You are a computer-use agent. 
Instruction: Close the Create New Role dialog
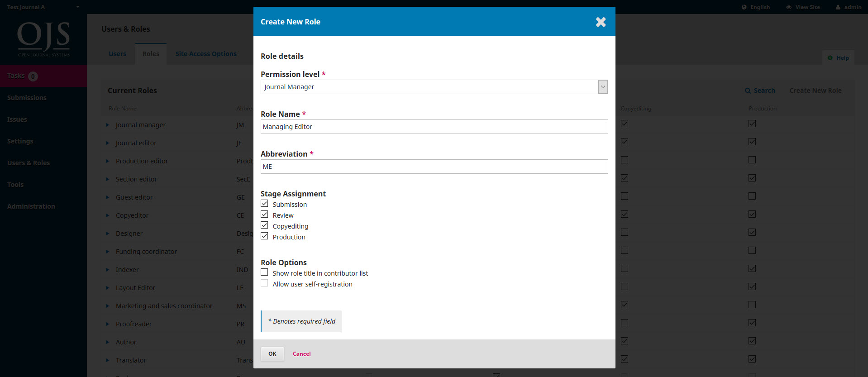[601, 22]
